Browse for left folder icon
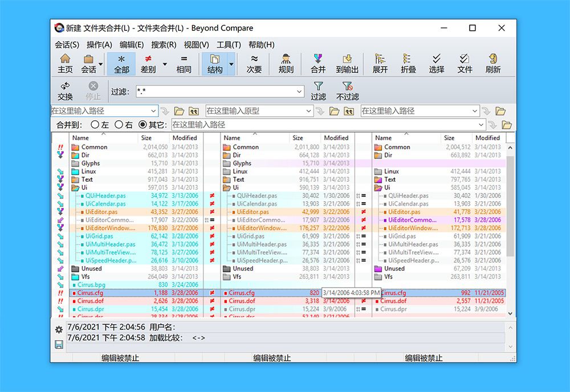 [x=179, y=111]
